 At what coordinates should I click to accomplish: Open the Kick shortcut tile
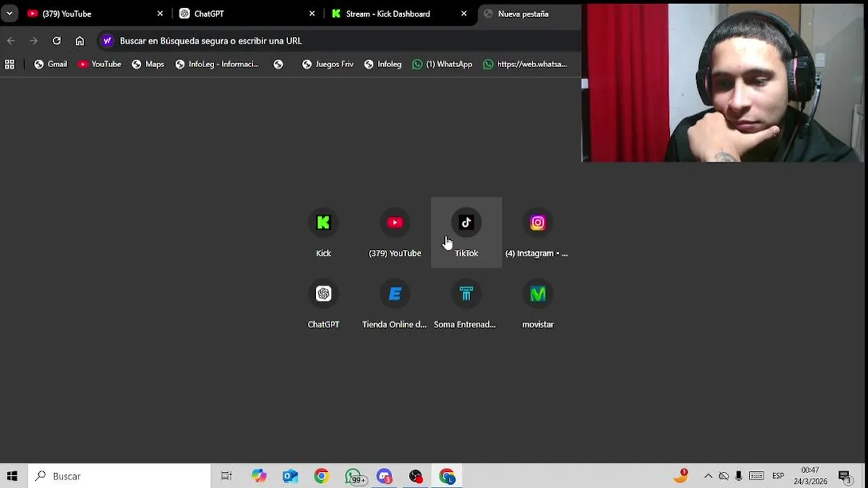point(323,232)
